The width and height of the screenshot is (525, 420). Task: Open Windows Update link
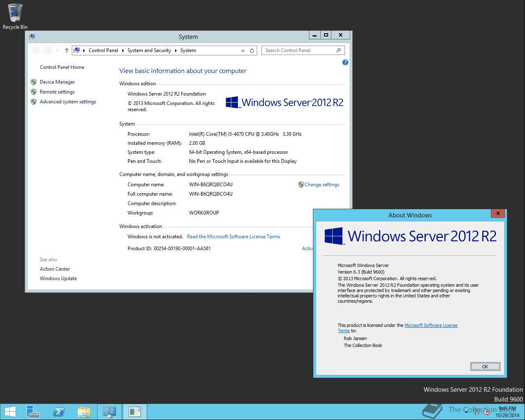(58, 278)
